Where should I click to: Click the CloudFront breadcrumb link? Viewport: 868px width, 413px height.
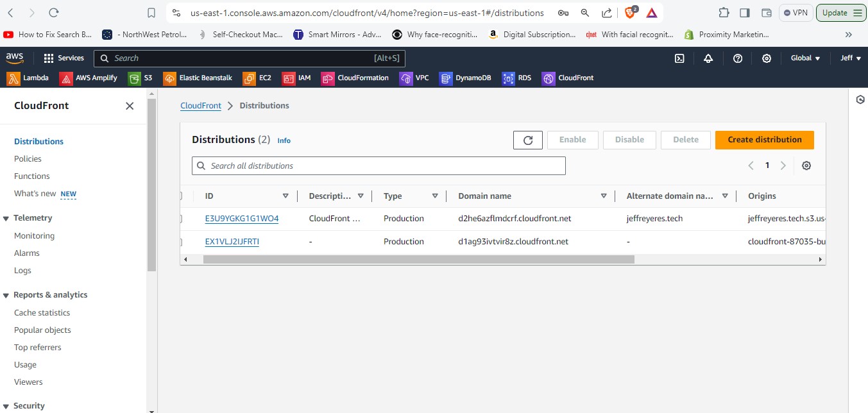(201, 106)
